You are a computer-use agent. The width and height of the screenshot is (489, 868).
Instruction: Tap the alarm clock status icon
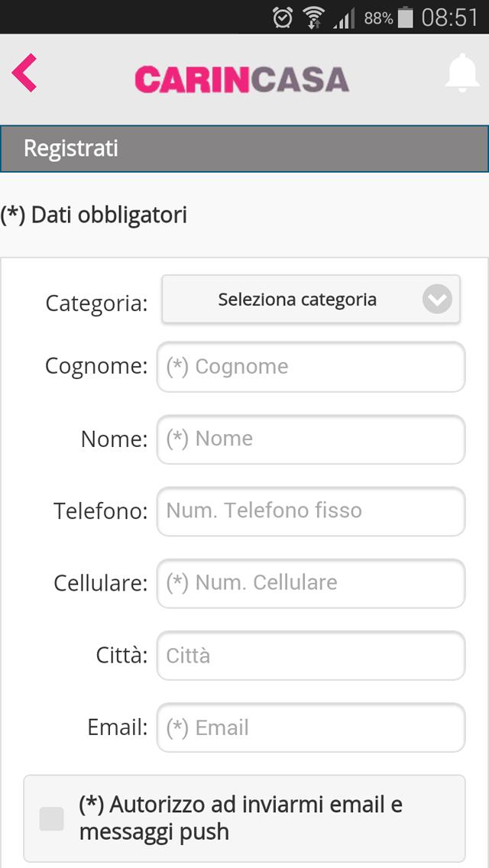283,18
